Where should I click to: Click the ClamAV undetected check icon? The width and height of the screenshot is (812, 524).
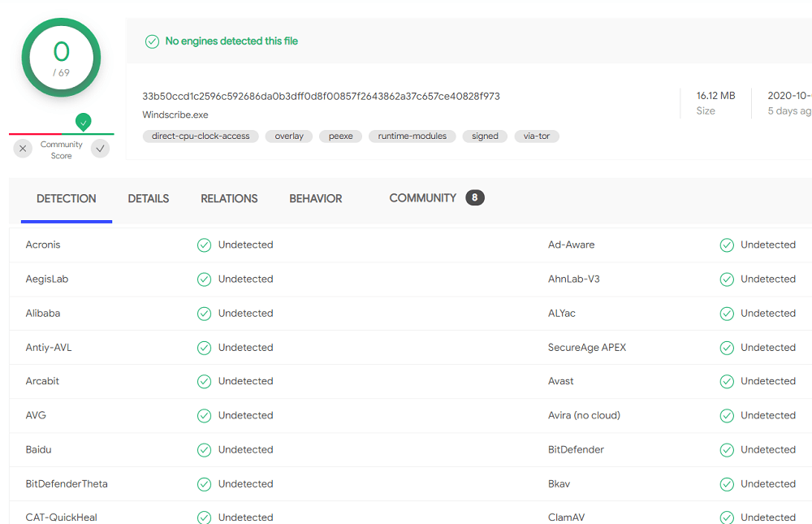tap(727, 518)
